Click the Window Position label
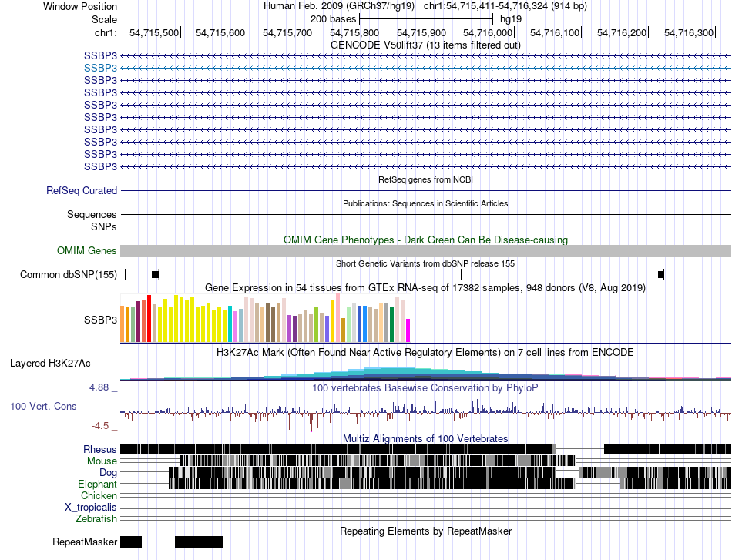 pos(80,6)
